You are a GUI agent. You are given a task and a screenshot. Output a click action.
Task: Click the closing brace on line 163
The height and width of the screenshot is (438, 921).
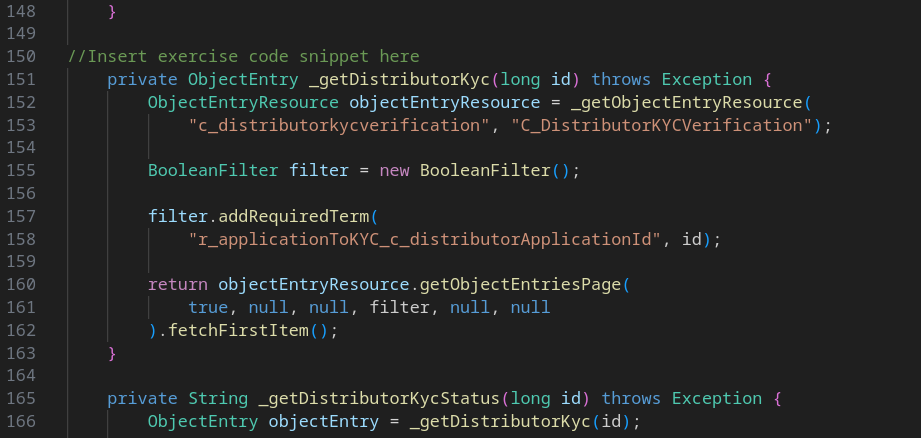point(112,353)
